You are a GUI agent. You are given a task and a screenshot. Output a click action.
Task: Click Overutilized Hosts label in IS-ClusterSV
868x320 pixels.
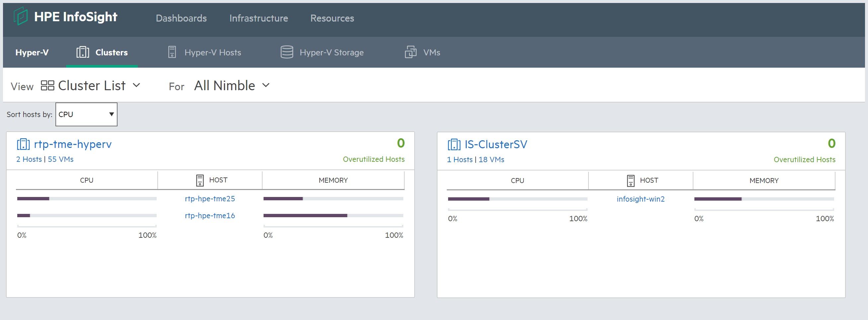[x=805, y=160]
